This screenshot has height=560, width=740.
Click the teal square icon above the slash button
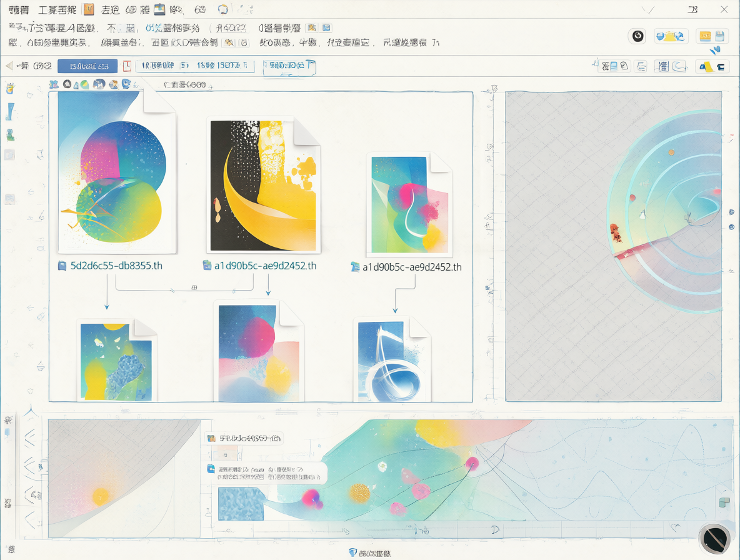[x=724, y=502]
